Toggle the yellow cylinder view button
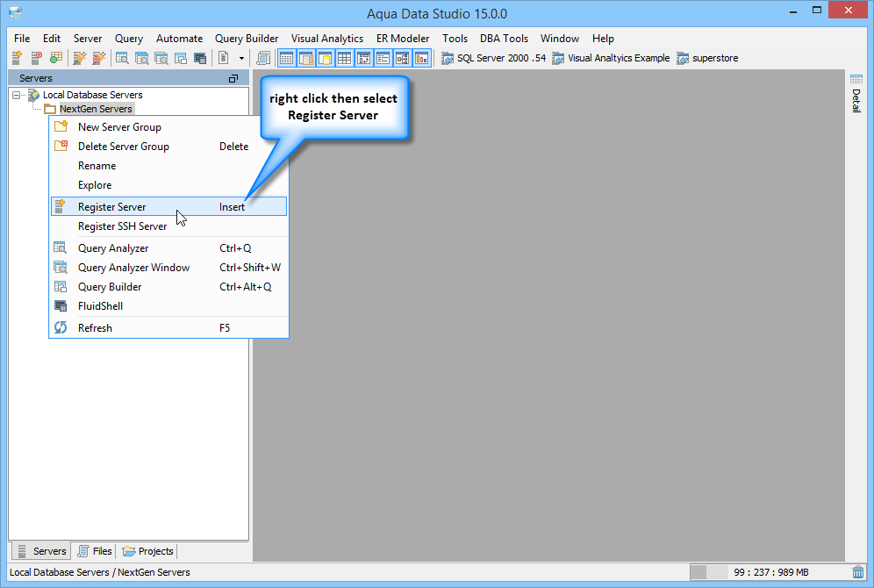 tap(326, 58)
